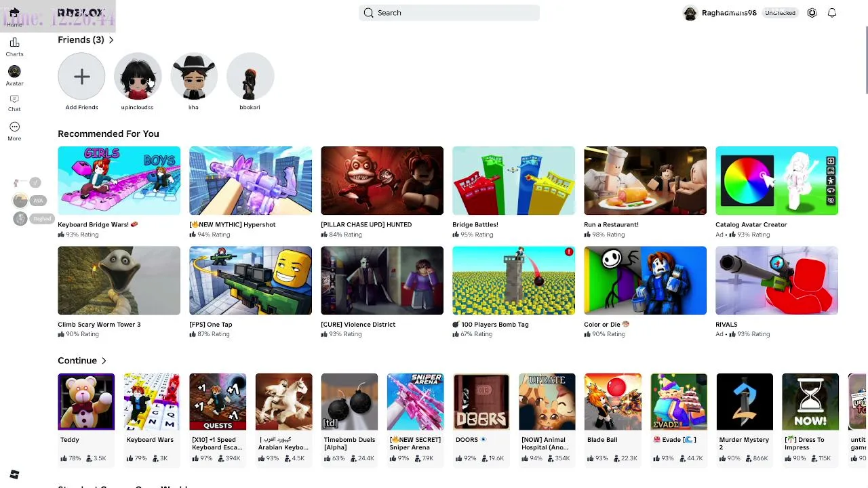Continue playing Teddy from its thumbnail
Image resolution: width=868 pixels, height=488 pixels.
click(x=86, y=402)
